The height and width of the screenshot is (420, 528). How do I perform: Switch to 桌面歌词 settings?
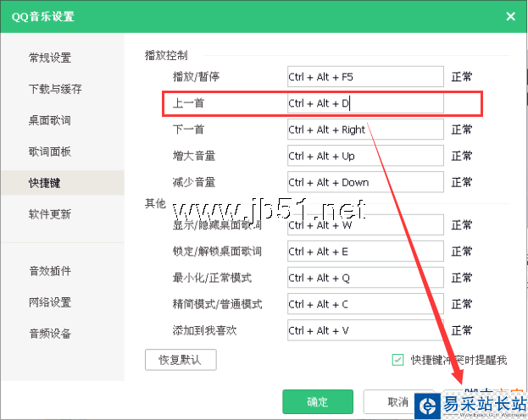(x=50, y=120)
